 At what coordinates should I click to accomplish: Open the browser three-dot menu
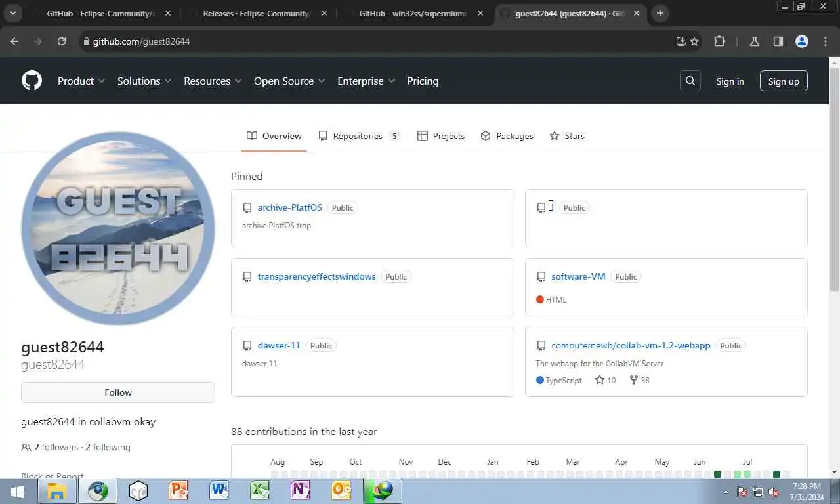[825, 41]
